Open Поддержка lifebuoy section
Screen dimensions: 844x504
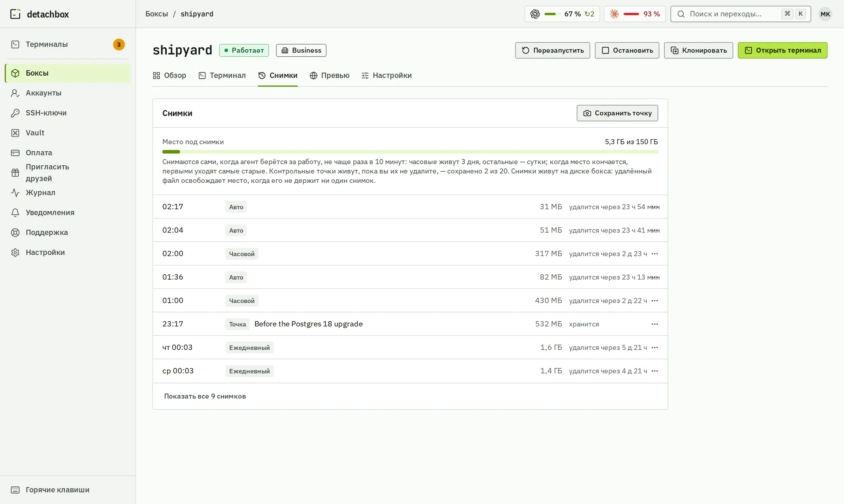(68, 232)
